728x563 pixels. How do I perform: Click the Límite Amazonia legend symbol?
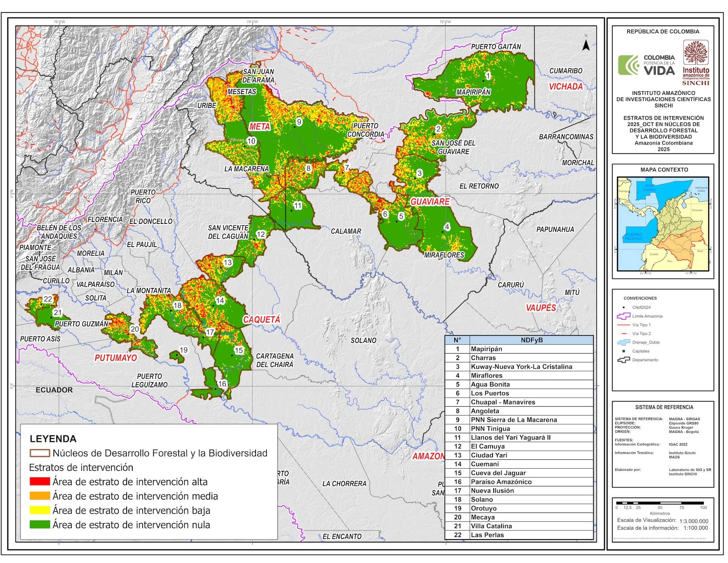(623, 316)
